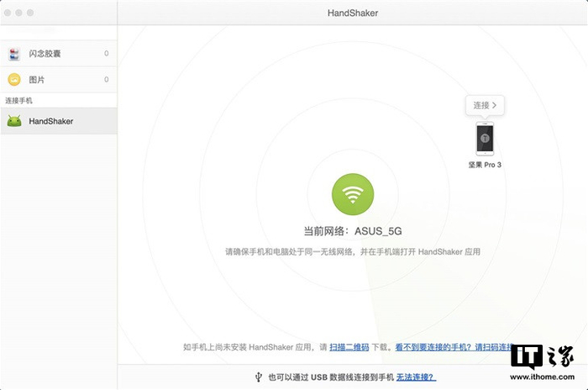588x390 pixels.
Task: Minimize the HandShaker window
Action: [x=18, y=13]
